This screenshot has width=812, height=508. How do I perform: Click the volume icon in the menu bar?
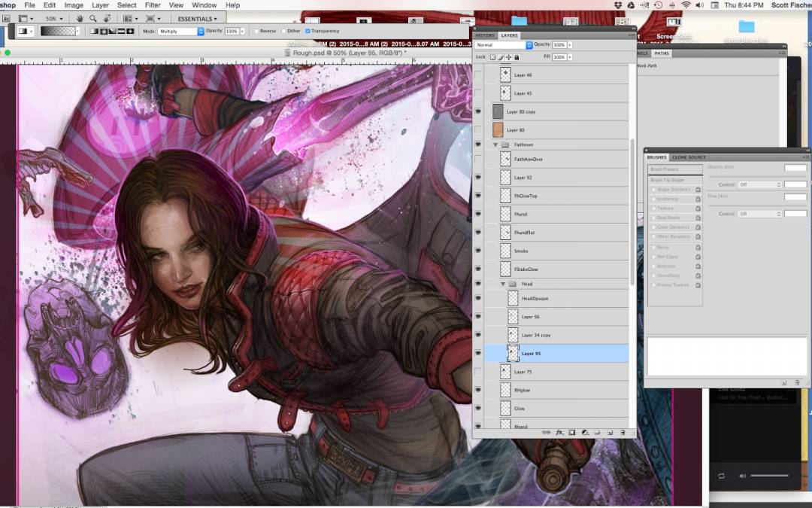700,5
